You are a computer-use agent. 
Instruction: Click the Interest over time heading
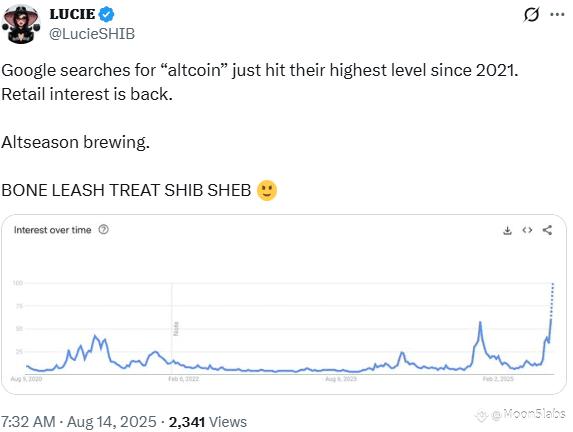click(53, 230)
